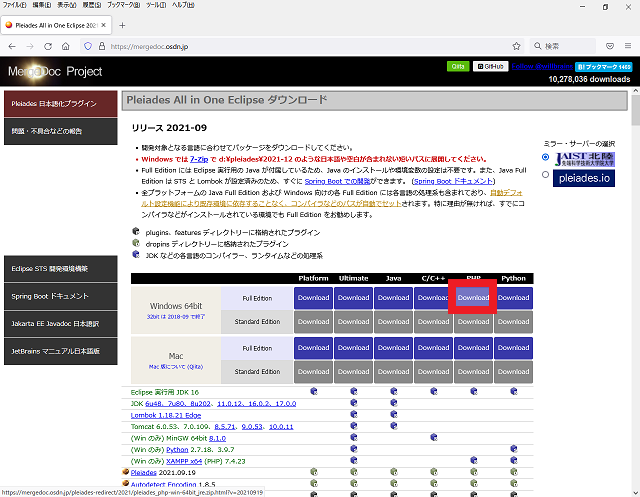The height and width of the screenshot is (497, 640).
Task: Open the ブックマーク(B) menu
Action: click(x=124, y=5)
